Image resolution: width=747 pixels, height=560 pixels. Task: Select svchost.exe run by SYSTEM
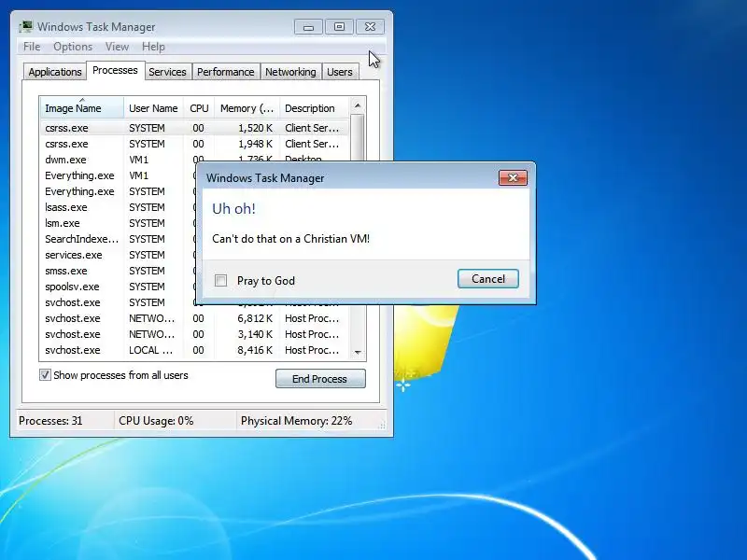[119, 302]
